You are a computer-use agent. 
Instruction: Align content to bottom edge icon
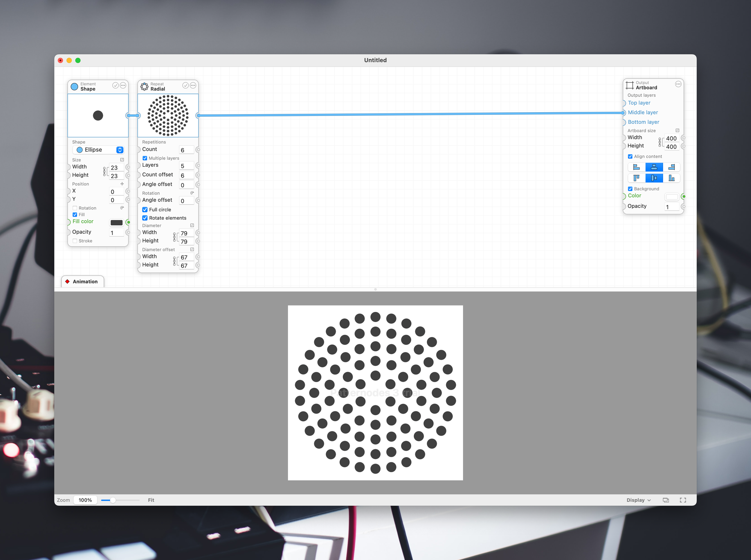point(671,178)
